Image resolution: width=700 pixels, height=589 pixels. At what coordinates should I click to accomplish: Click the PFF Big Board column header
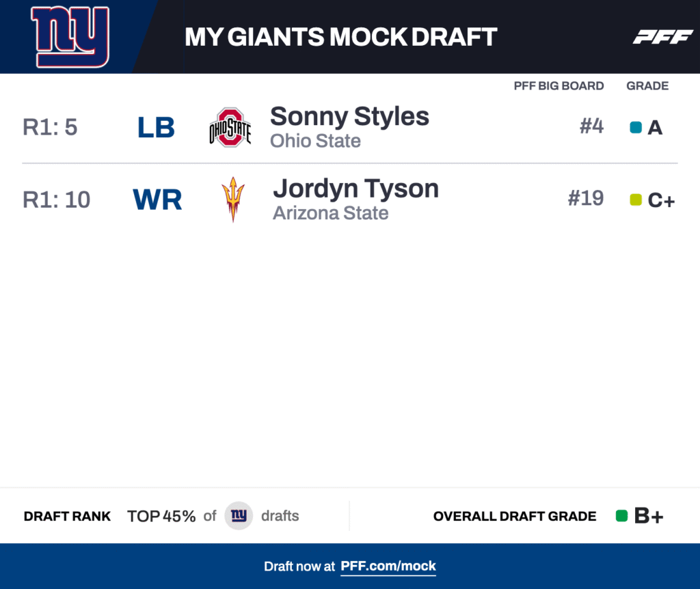(x=558, y=86)
